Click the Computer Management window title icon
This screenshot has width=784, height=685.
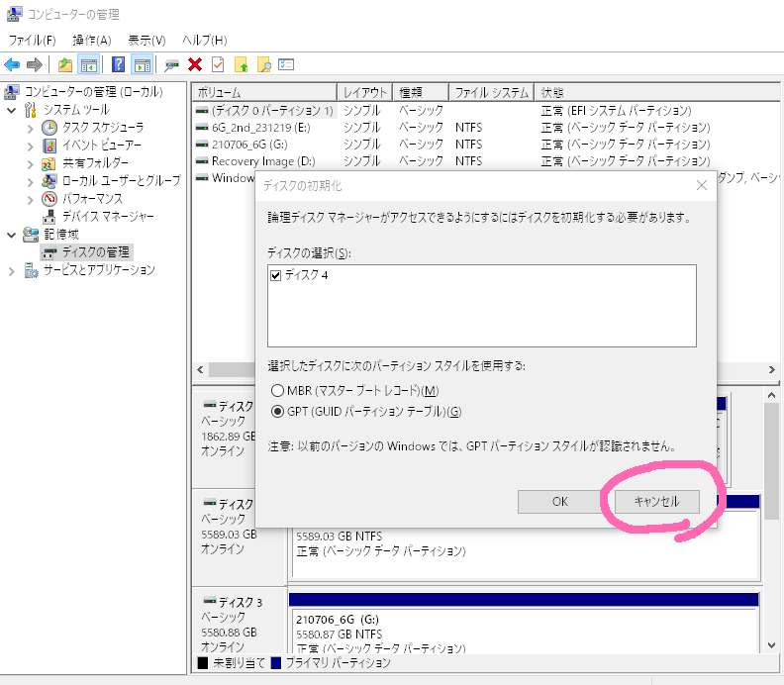[14, 14]
